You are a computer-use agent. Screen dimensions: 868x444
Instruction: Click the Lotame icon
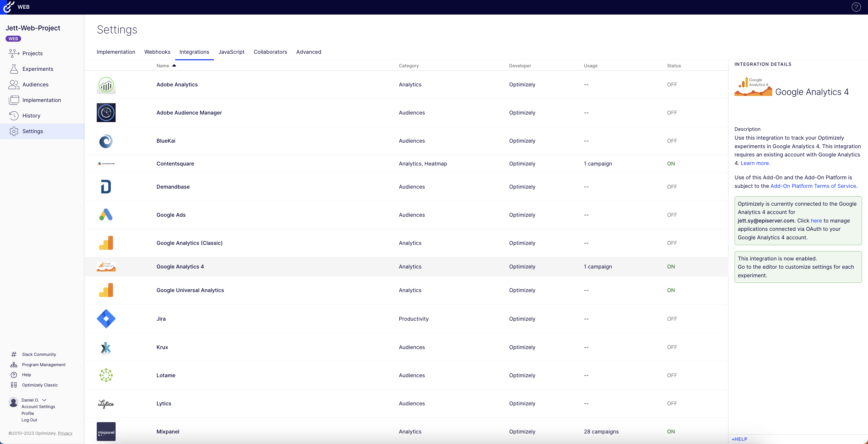click(x=106, y=375)
